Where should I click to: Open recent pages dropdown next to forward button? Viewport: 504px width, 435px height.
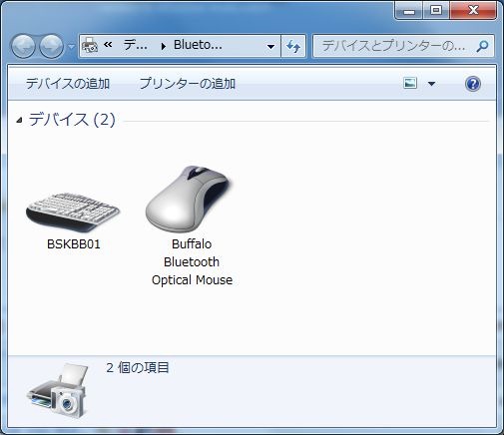click(x=71, y=47)
